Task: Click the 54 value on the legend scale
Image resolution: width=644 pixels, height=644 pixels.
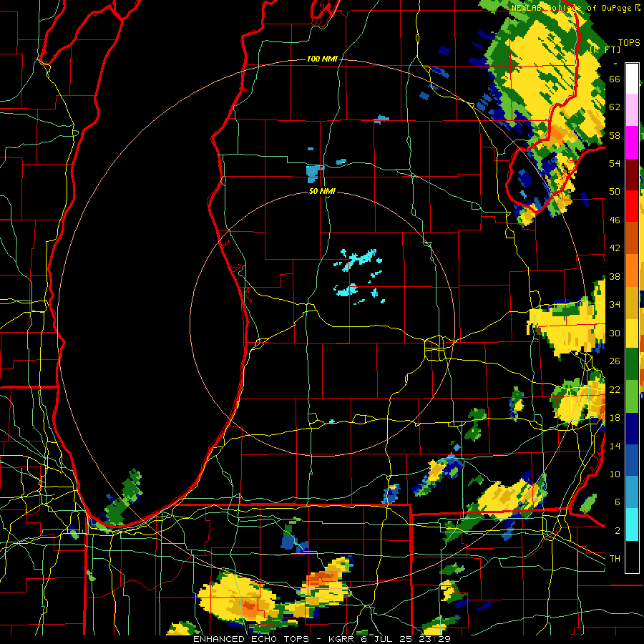Action: coord(615,163)
